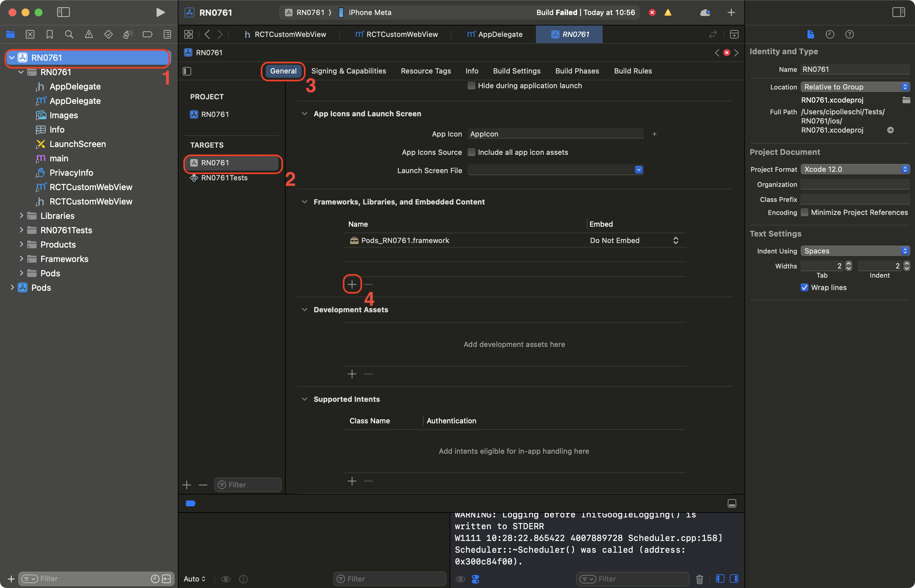Open the Debug navigator spray icon

click(128, 34)
